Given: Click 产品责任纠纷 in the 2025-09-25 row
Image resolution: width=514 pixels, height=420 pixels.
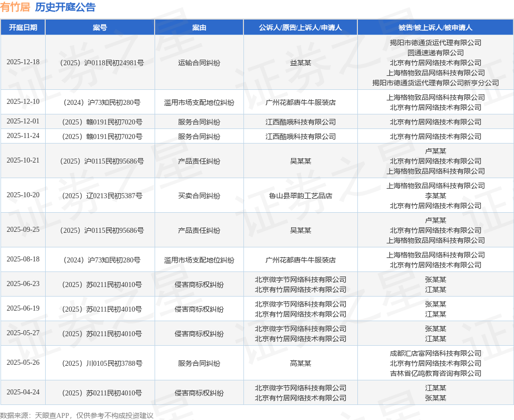Looking at the screenshot, I should (199, 231).
